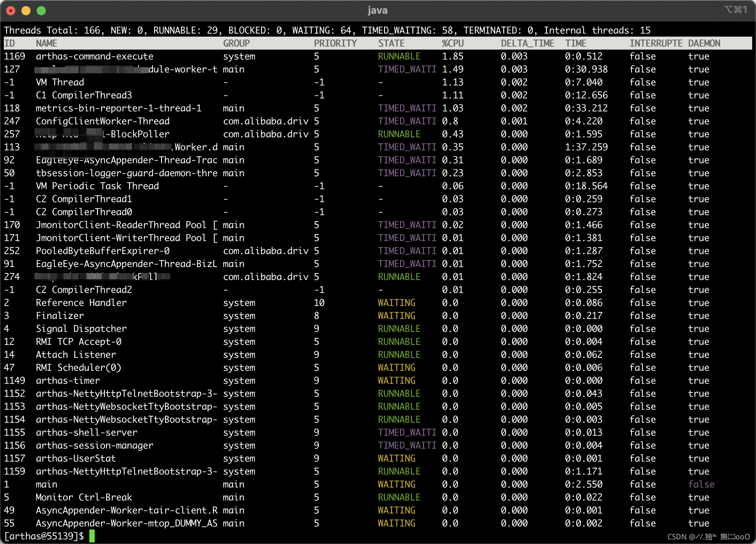The image size is (756, 544).
Task: Select the 'VM Thread' row name
Action: coord(60,82)
